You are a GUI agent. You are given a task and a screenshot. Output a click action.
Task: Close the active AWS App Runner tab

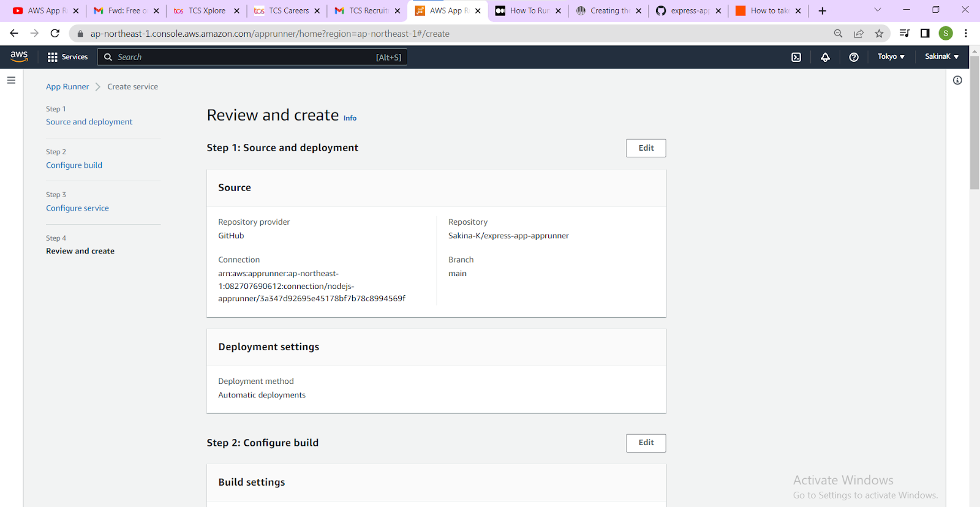tap(478, 11)
